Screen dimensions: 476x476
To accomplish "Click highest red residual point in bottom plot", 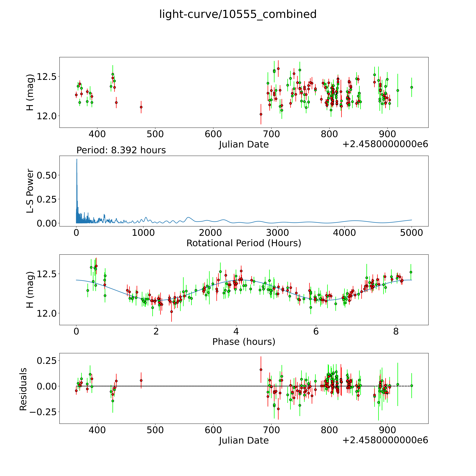I will point(261,370).
